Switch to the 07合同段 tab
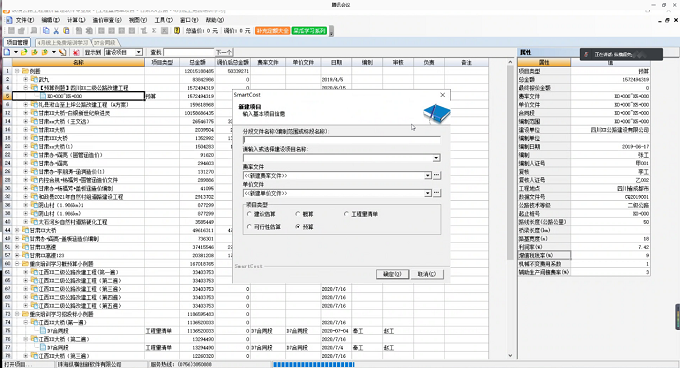 pyautogui.click(x=105, y=42)
